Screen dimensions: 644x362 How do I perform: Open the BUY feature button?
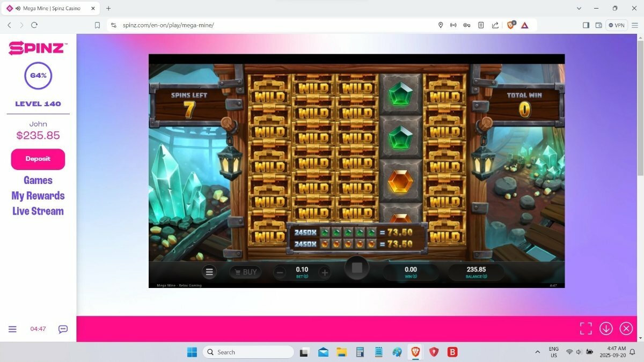245,272
